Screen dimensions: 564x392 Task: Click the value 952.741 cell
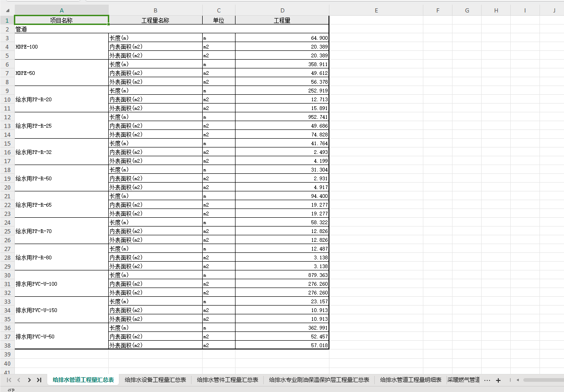point(282,117)
